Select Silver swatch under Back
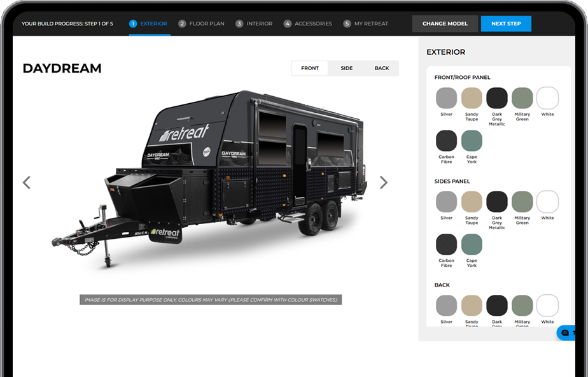588x377 pixels. coord(446,305)
